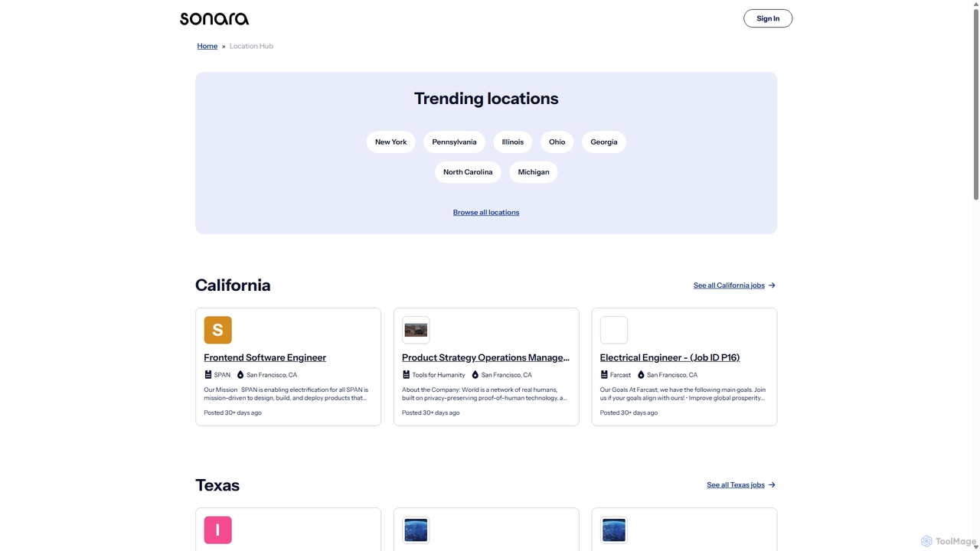Click description starting 'Our Goals At Farcast'

coord(683,394)
